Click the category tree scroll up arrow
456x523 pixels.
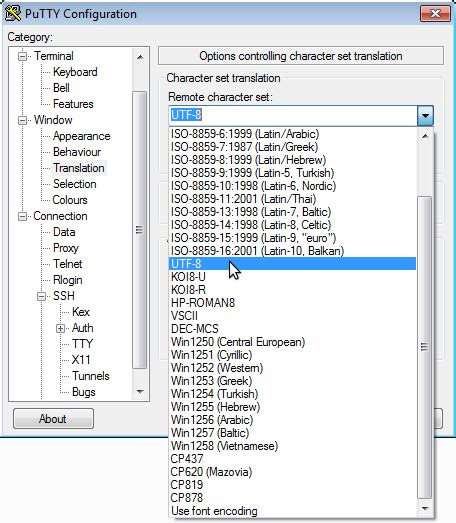click(140, 57)
